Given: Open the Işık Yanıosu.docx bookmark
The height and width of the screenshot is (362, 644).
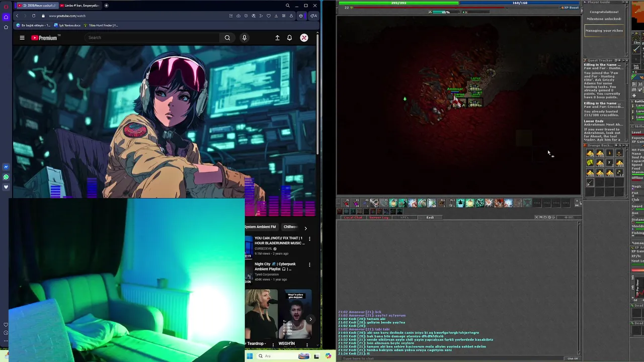Looking at the screenshot, I should (x=68, y=25).
